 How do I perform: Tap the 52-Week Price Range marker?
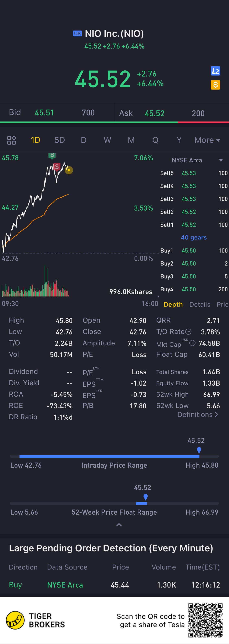(x=146, y=497)
